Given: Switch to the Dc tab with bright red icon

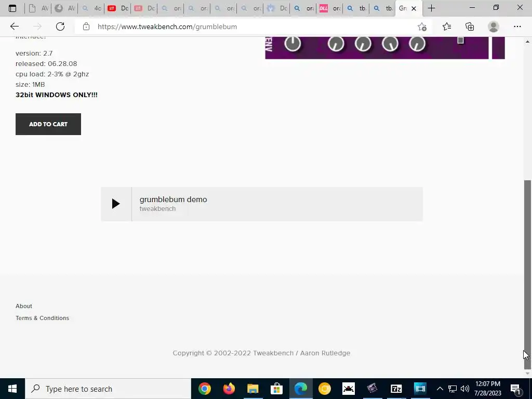Looking at the screenshot, I should tap(117, 8).
